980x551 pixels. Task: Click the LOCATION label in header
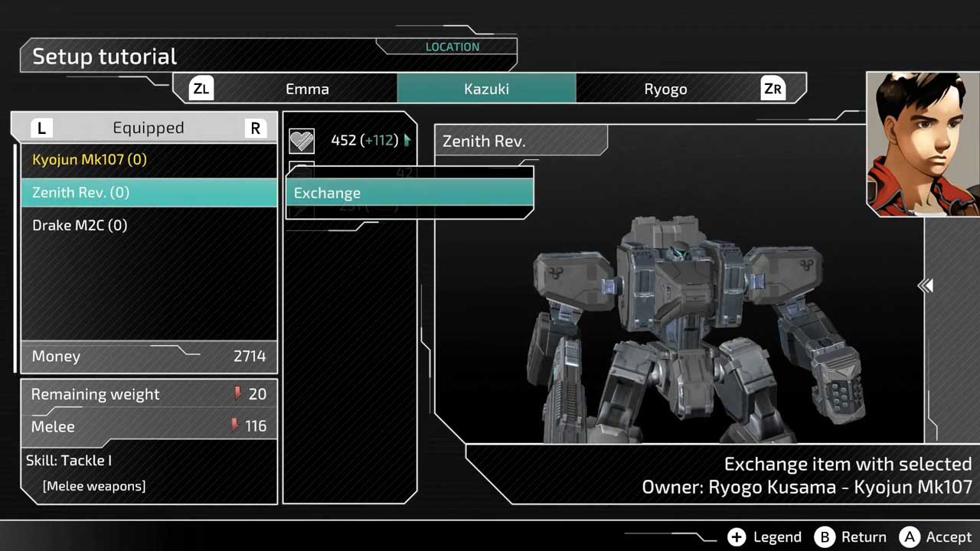(x=452, y=47)
